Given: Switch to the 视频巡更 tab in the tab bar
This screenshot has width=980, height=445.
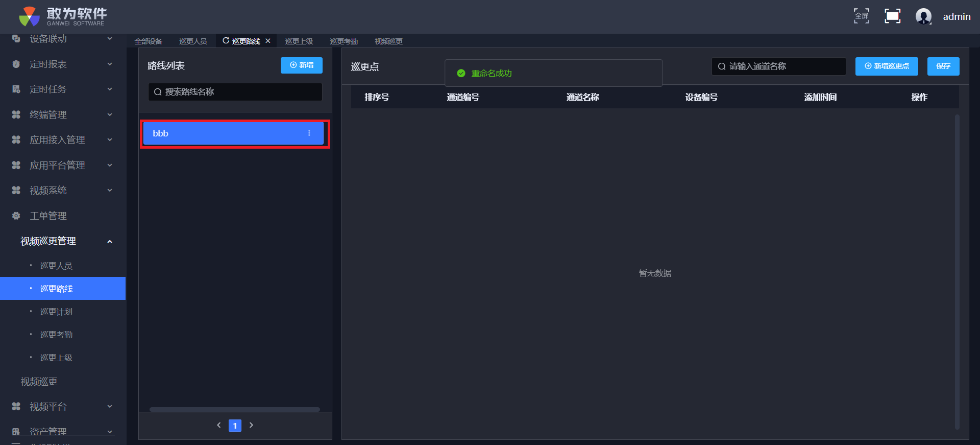Looking at the screenshot, I should pos(389,41).
